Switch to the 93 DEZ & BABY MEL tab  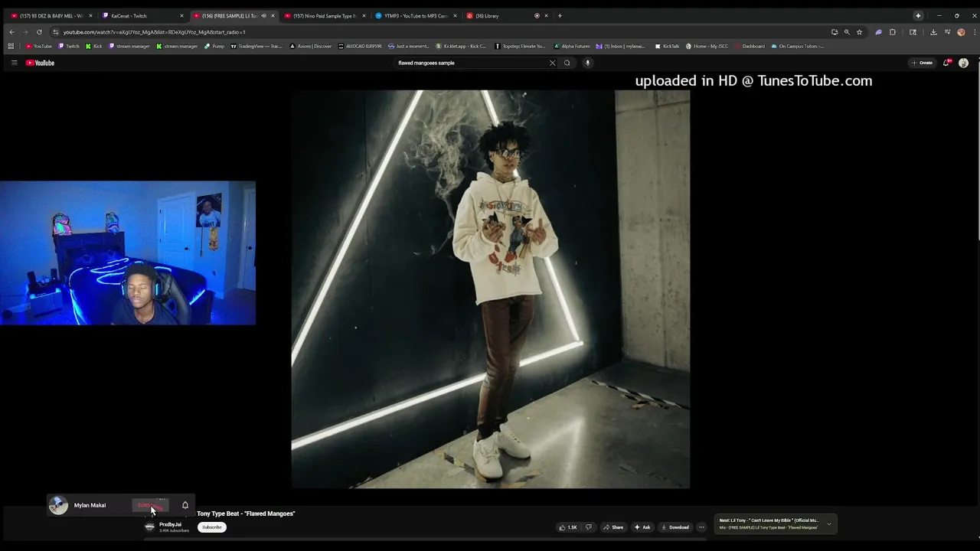coord(51,15)
